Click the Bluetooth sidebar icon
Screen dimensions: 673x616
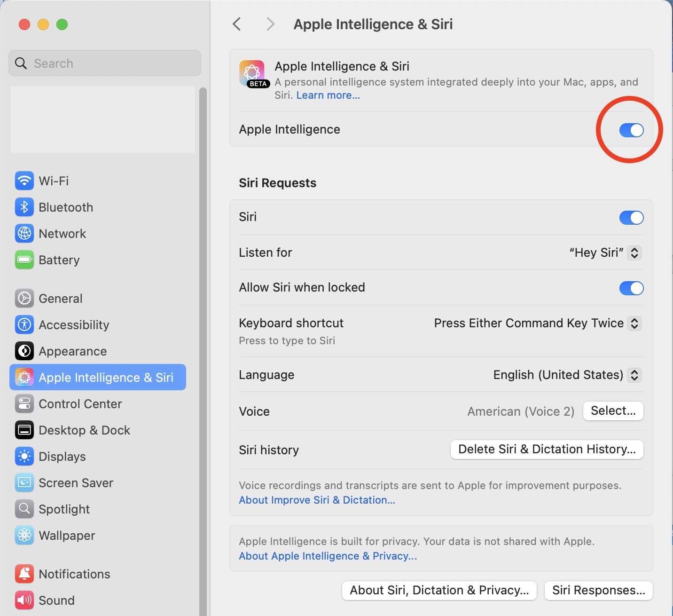point(24,207)
